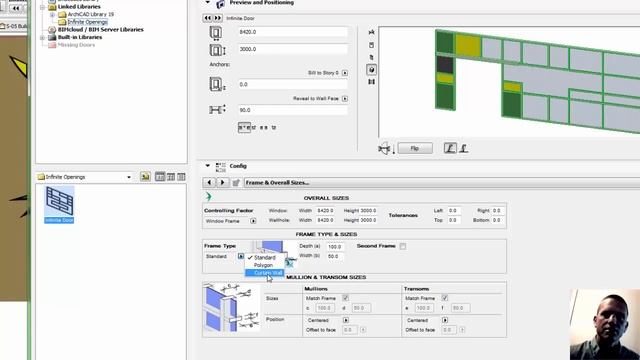This screenshot has height=360, width=640.
Task: Open the Mullions Centered position popup
Action: [346, 320]
